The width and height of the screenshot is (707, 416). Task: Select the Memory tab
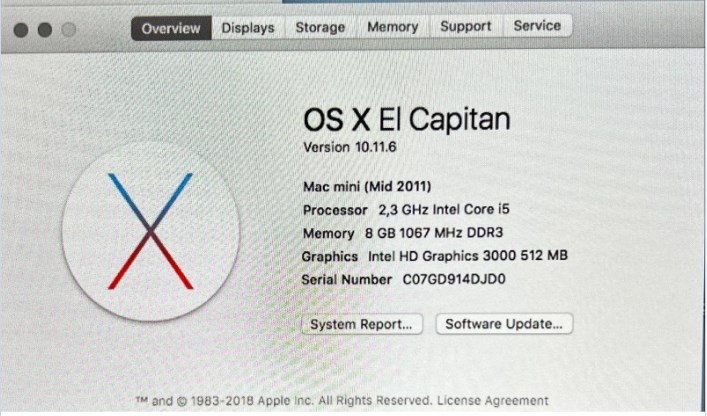[x=393, y=27]
